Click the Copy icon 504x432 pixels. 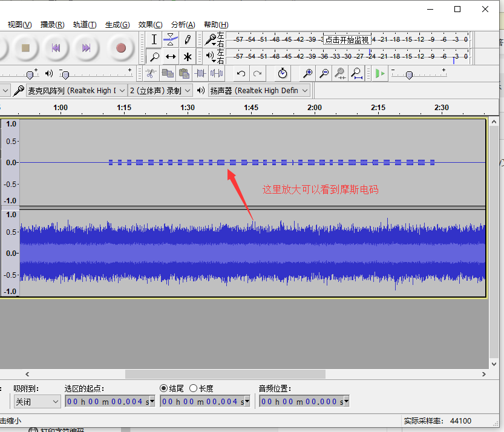[x=168, y=74]
